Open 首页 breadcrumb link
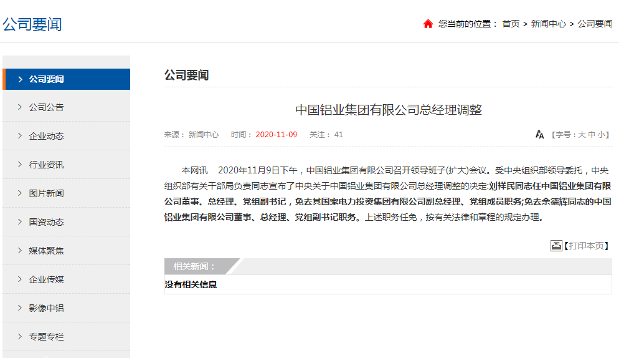The height and width of the screenshot is (358, 644). click(x=511, y=24)
